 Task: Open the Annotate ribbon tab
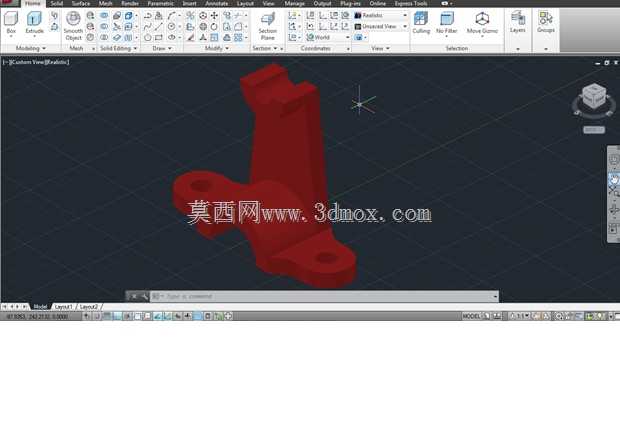(x=217, y=3)
